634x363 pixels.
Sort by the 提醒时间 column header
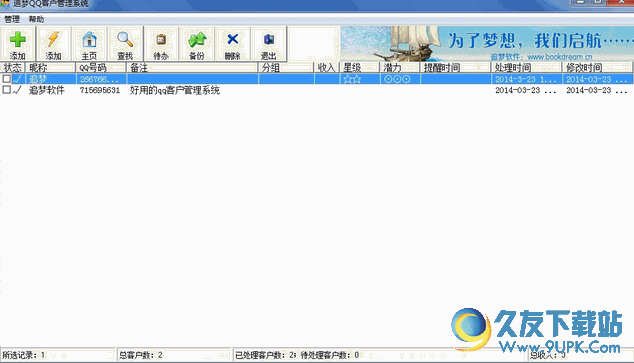(455, 68)
